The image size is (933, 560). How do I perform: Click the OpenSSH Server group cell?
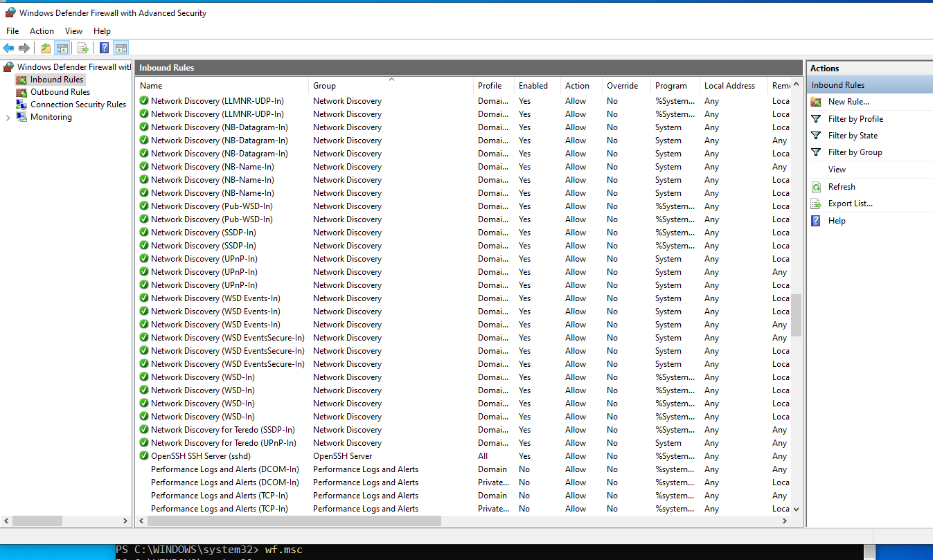(x=343, y=456)
